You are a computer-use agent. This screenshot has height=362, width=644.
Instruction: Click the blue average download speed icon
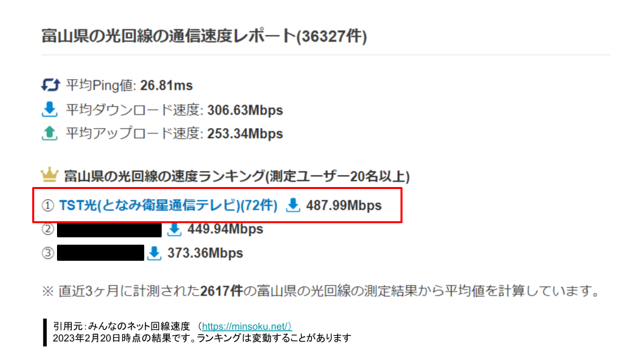(50, 109)
